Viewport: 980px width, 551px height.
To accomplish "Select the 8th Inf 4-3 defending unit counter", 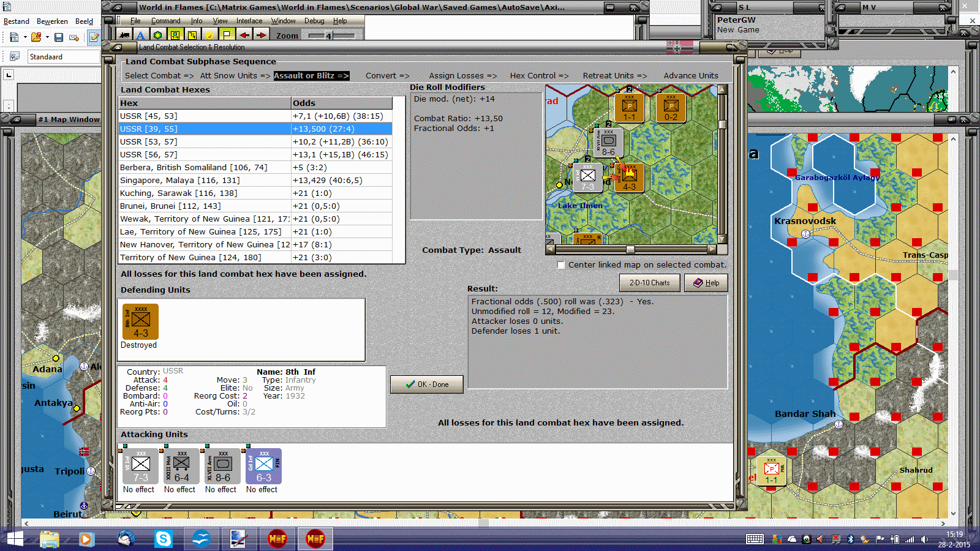I will [140, 321].
